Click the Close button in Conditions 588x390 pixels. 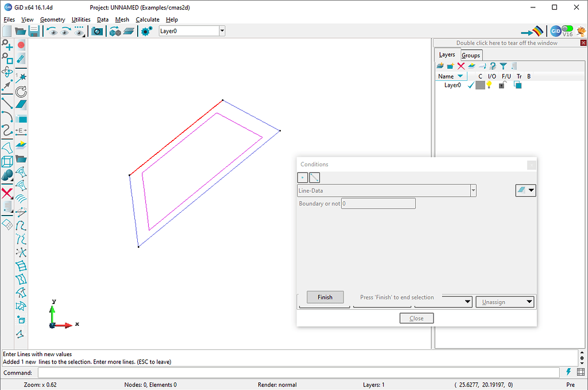pyautogui.click(x=416, y=318)
